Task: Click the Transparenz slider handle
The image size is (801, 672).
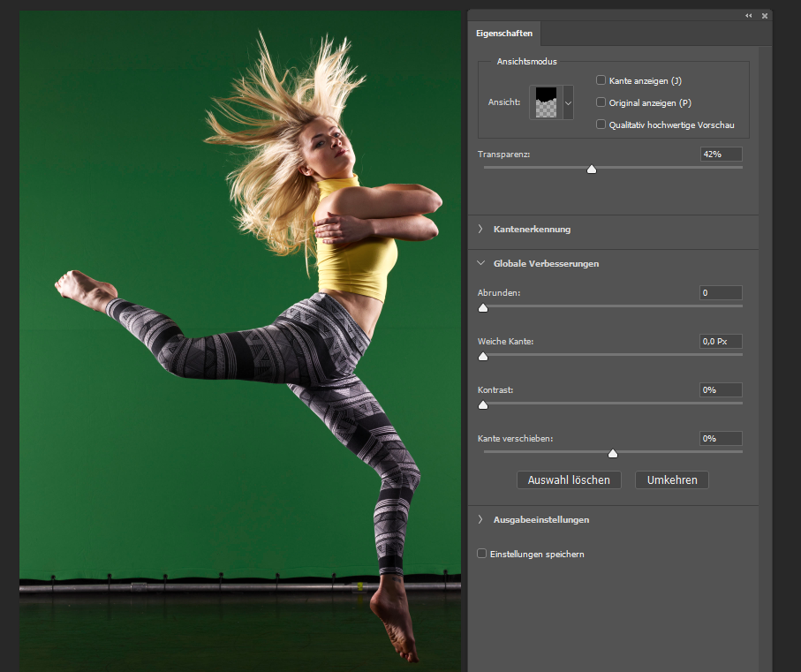Action: coord(592,170)
